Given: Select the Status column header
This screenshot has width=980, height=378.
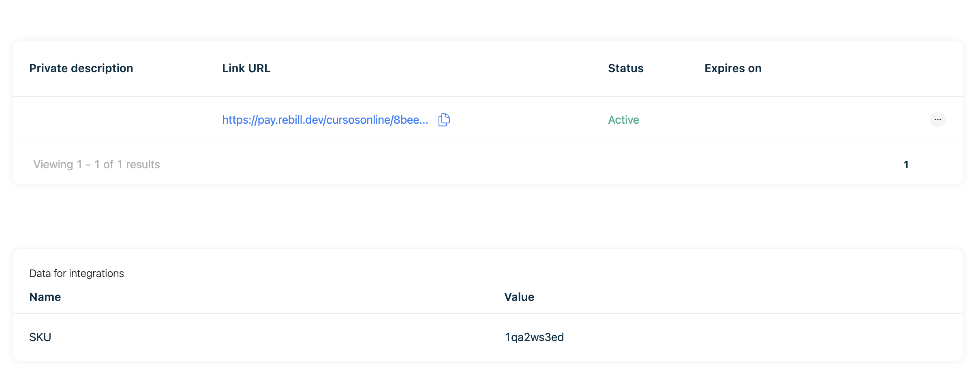Looking at the screenshot, I should click(x=625, y=68).
